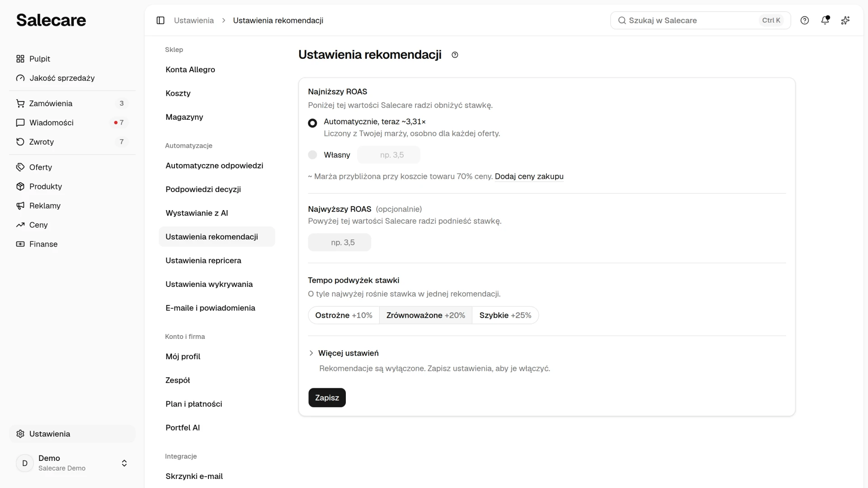
Task: Open Zamówienia cart icon in sidebar
Action: [20, 103]
